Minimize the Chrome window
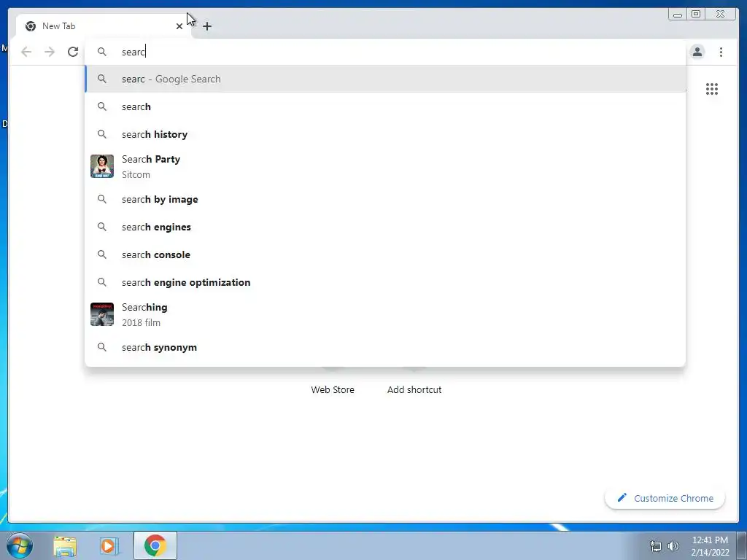747x560 pixels. tap(678, 15)
